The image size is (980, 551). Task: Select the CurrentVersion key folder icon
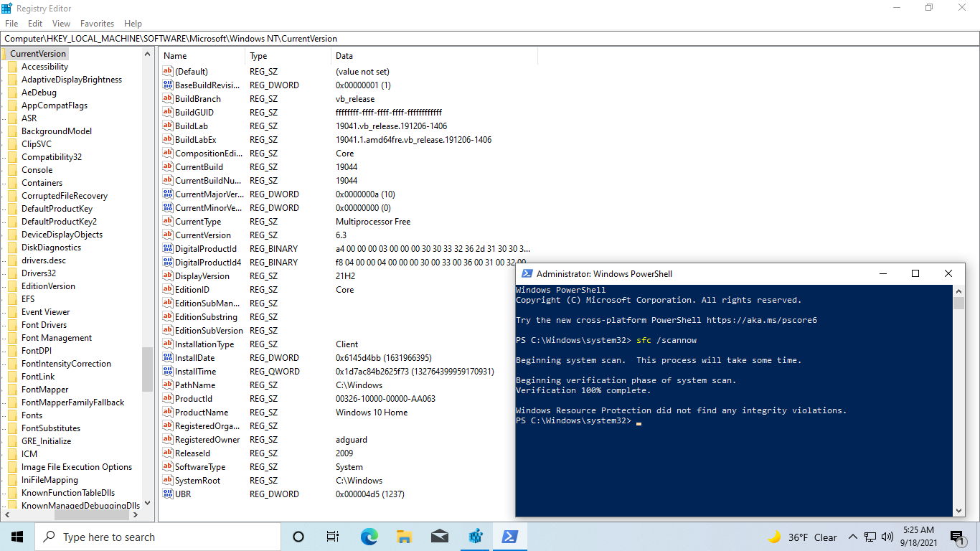4,54
